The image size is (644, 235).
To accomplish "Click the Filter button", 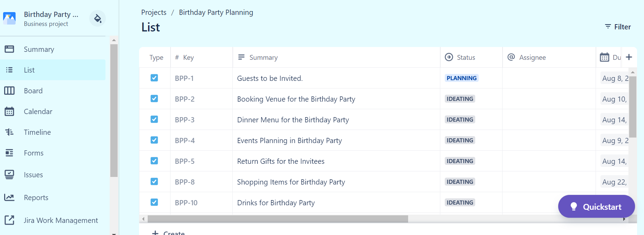I will click(618, 27).
